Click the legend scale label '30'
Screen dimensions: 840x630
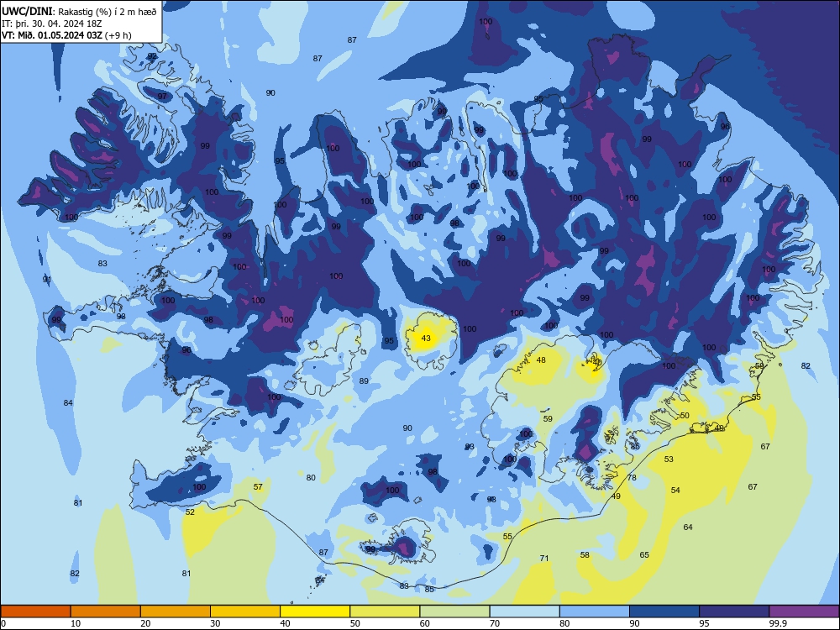215,623
